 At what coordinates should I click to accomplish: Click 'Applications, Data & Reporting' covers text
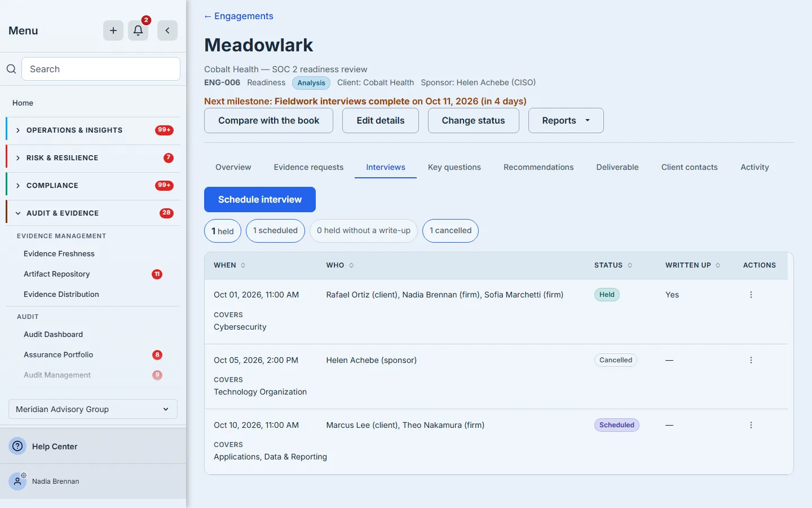point(271,457)
